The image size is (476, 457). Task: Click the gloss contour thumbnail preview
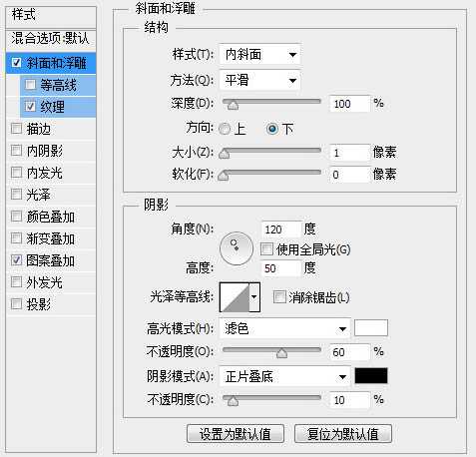tap(235, 297)
